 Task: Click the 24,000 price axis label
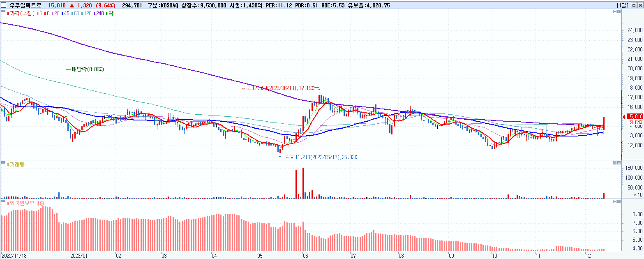pos(635,30)
